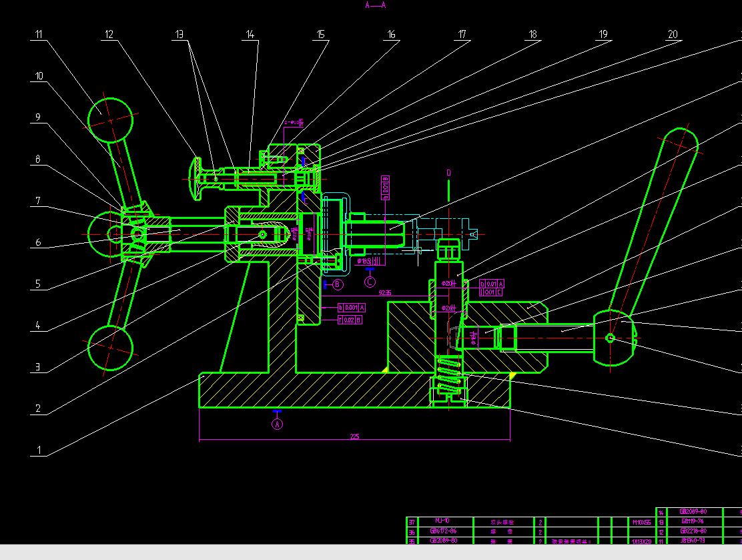The image size is (742, 560).
Task: Select part balloon number 1
Action: (39, 450)
